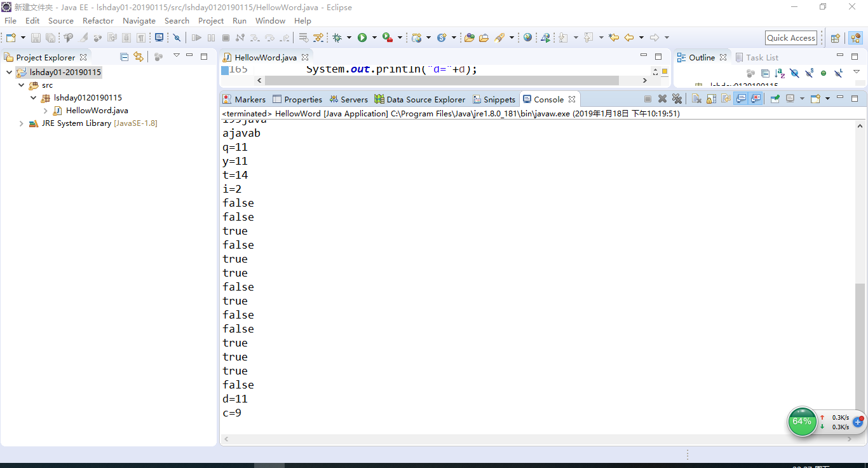Toggle Hide Fields in Outline toolbar
Image resolution: width=868 pixels, height=468 pixels.
pyautogui.click(x=794, y=74)
